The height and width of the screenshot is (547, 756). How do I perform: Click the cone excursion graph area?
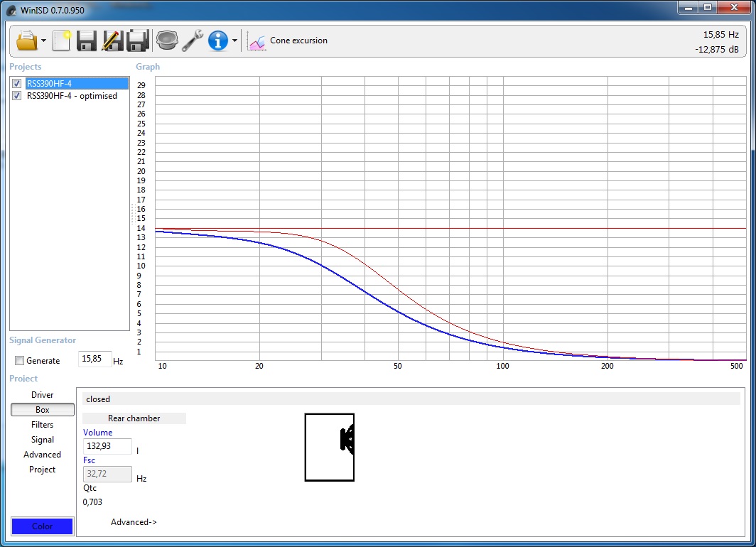click(450, 218)
